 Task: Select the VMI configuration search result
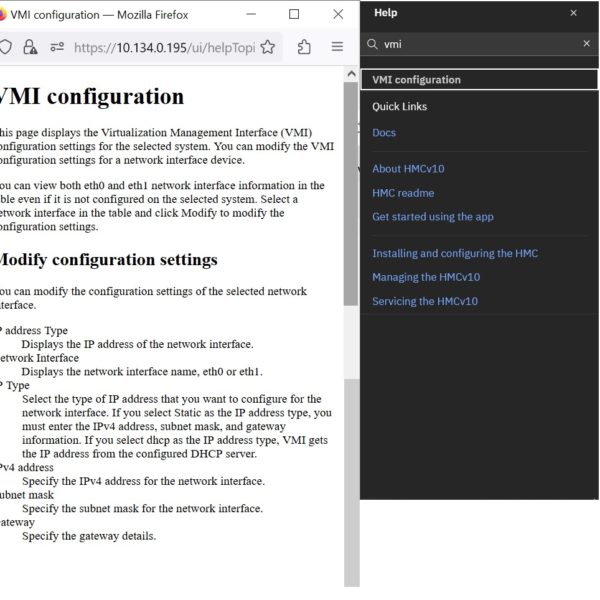click(479, 80)
